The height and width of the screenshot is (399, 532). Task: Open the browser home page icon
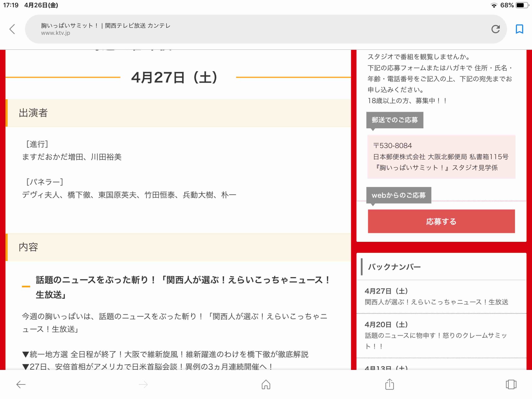(x=266, y=384)
